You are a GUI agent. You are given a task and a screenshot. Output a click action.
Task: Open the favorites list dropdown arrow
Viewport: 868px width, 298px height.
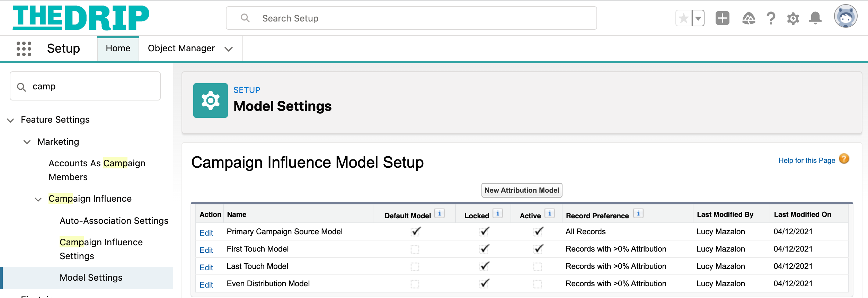click(x=698, y=18)
